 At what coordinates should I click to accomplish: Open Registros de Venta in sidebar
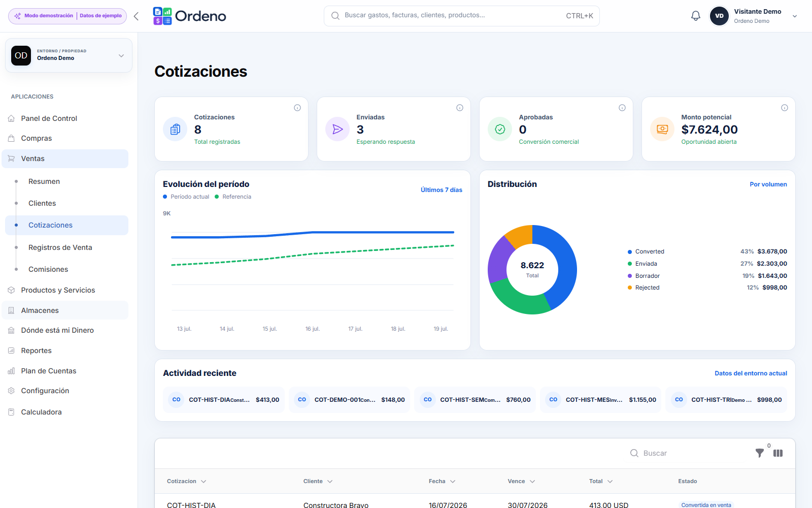60,247
